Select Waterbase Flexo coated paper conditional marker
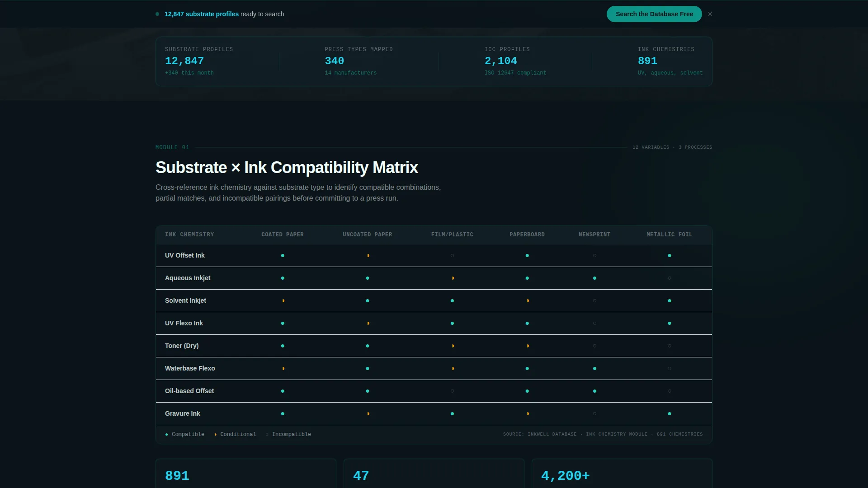This screenshot has height=488, width=868. [283, 369]
